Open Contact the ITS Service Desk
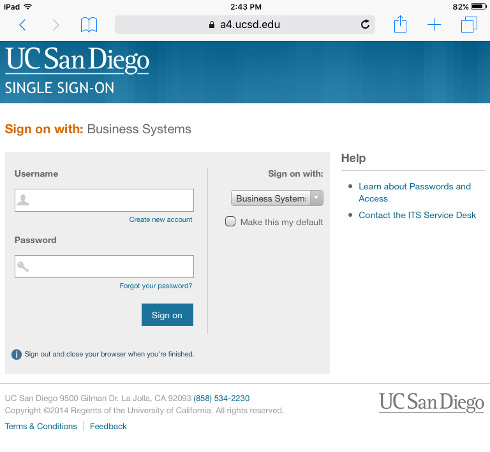Viewport: 490px width, 452px height. click(417, 215)
